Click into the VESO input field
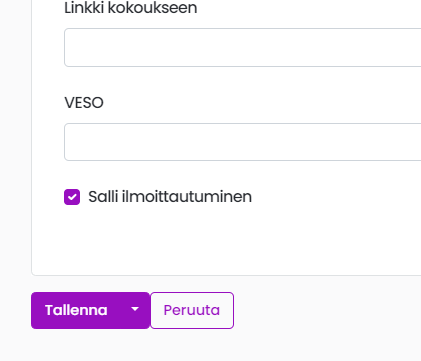421x361 pixels. [x=243, y=142]
